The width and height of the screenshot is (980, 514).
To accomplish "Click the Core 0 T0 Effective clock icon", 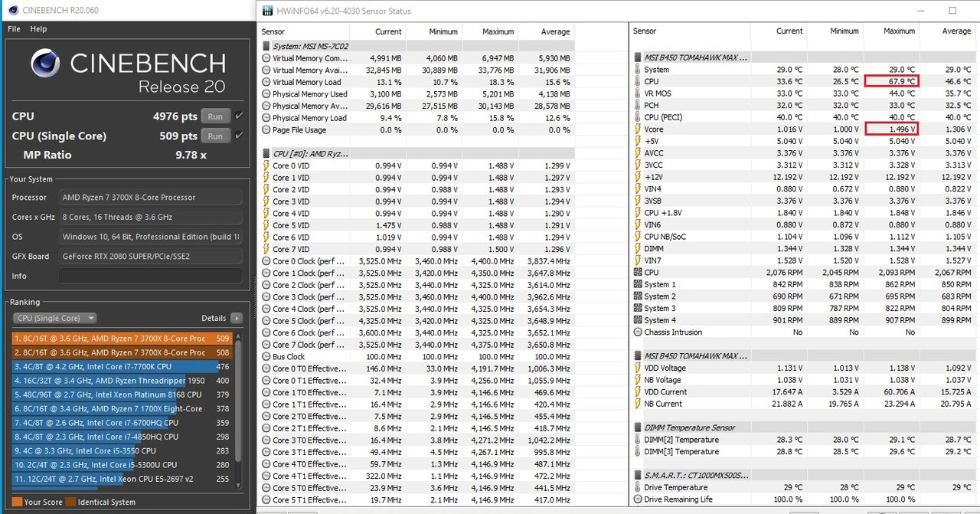I will (266, 368).
